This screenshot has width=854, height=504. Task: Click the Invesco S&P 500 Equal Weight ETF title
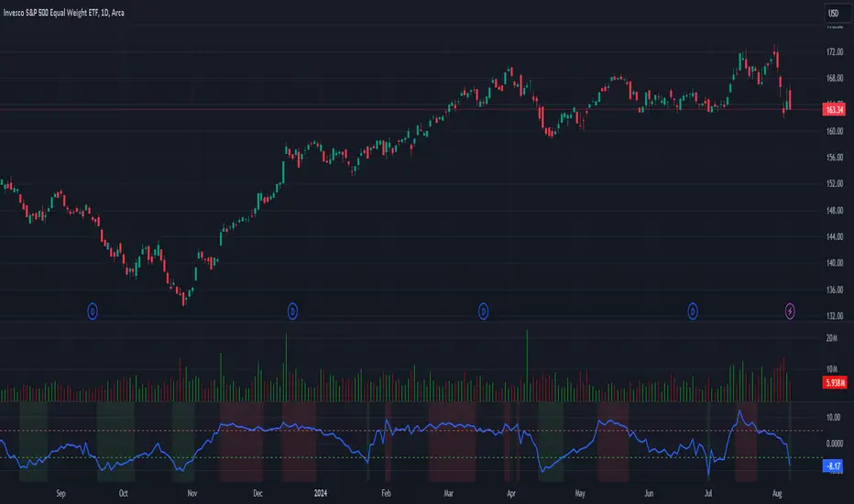click(x=64, y=13)
